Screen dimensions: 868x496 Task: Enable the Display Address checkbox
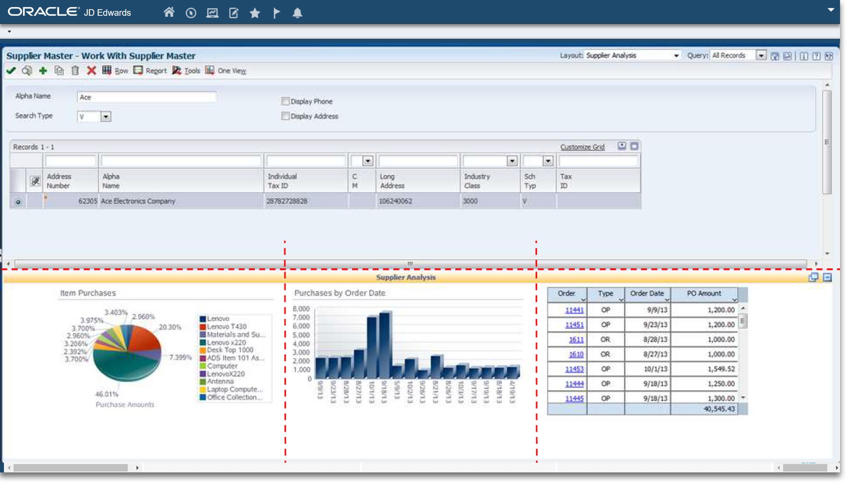(285, 116)
